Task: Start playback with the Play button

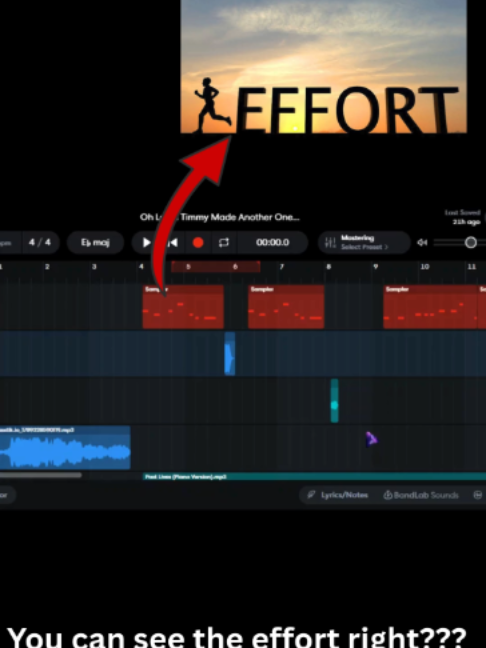Action: point(146,243)
